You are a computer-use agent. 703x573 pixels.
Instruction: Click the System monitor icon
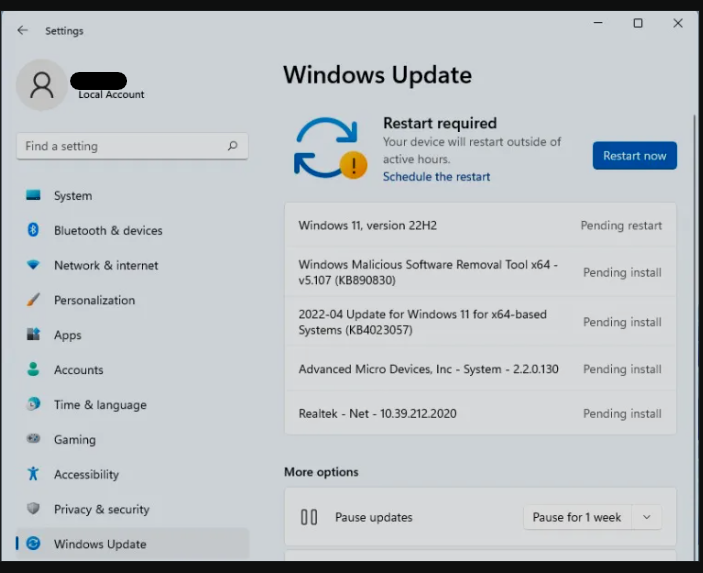click(x=33, y=195)
